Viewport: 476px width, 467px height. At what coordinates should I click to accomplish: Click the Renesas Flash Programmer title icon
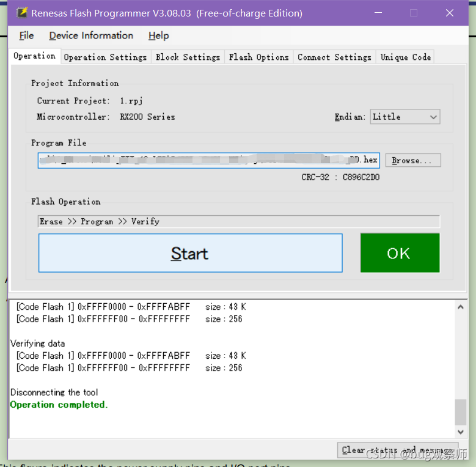22,13
